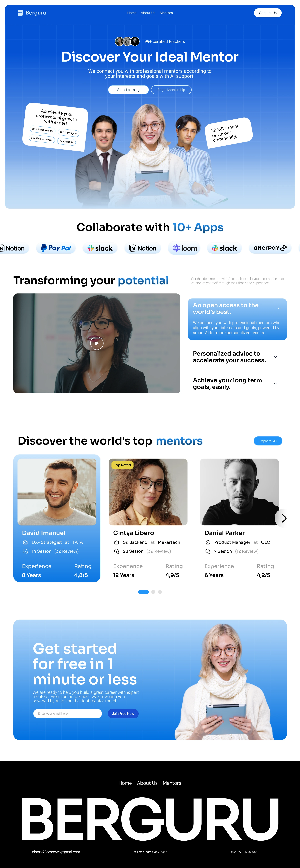This screenshot has height=868, width=300.
Task: Click the Berguru logo icon in header
Action: pyautogui.click(x=21, y=13)
